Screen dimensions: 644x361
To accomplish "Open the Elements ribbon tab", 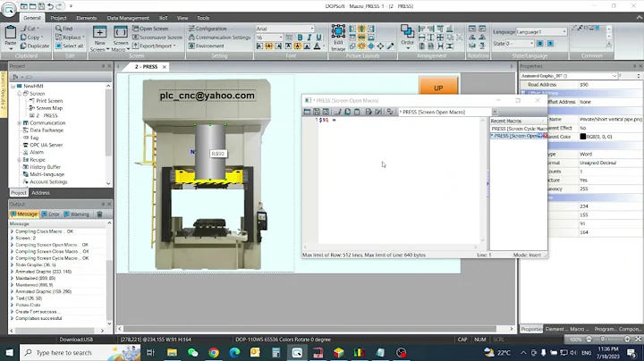I will pyautogui.click(x=86, y=18).
